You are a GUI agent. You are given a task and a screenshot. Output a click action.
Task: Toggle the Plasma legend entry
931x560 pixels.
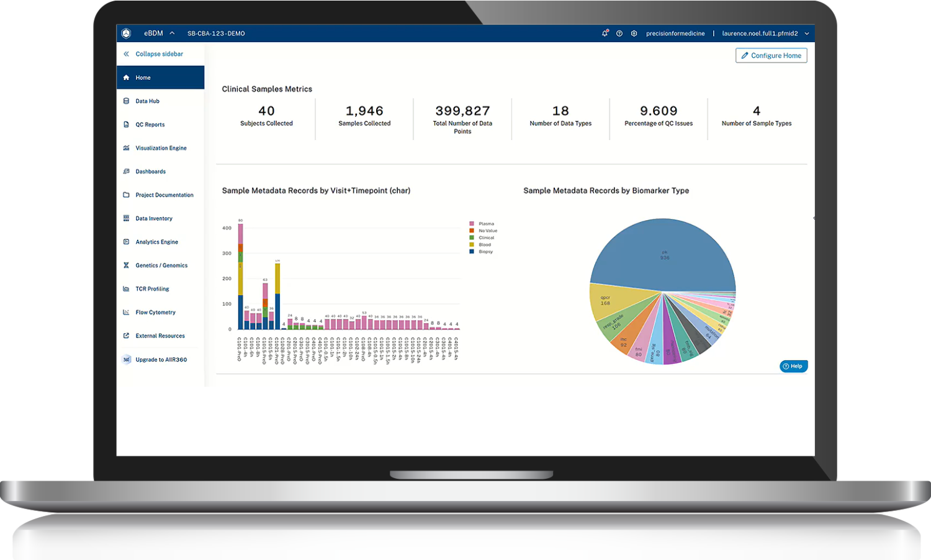482,223
